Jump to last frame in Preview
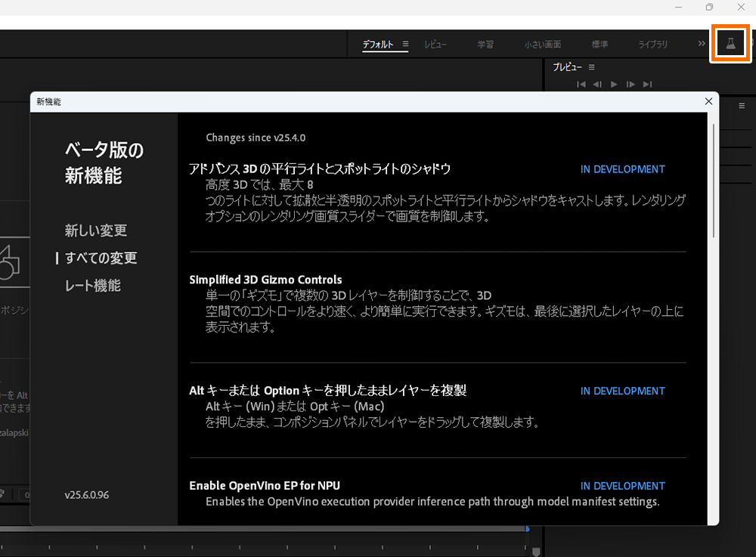The height and width of the screenshot is (557, 756). click(x=647, y=85)
